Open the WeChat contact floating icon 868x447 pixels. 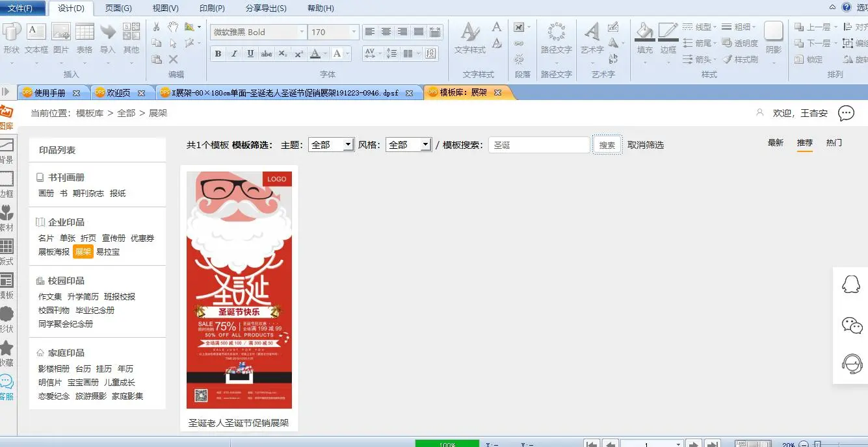851,325
